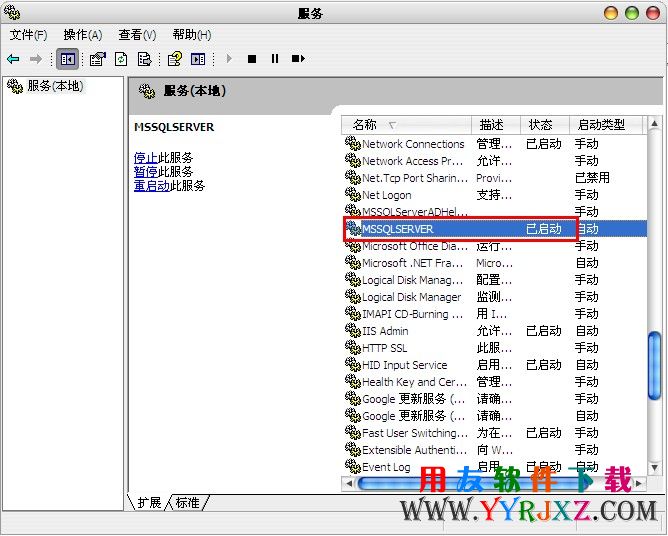Click the 暂停 link to pause the service
668x536 pixels.
point(146,172)
